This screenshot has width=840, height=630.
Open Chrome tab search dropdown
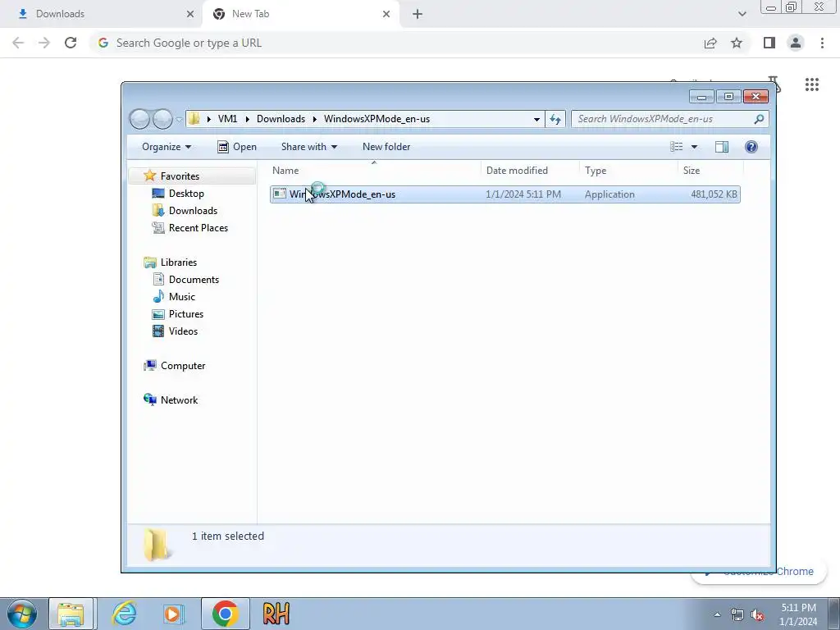[x=742, y=14]
